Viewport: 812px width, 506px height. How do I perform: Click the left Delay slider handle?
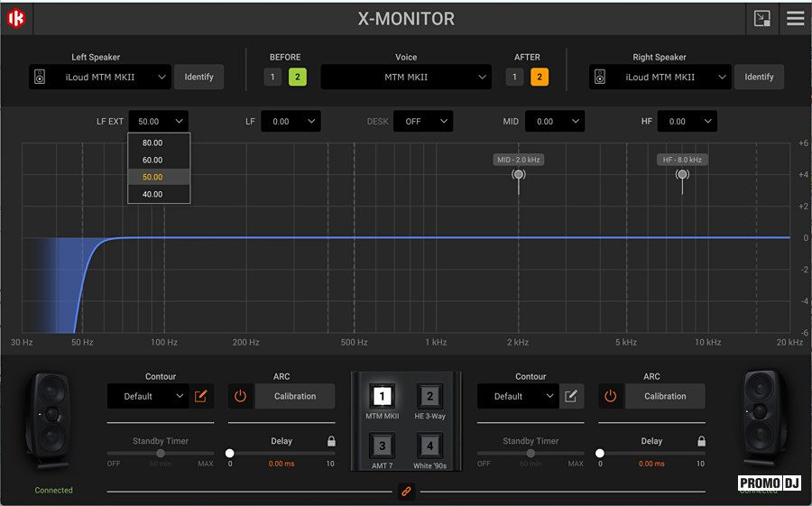229,453
